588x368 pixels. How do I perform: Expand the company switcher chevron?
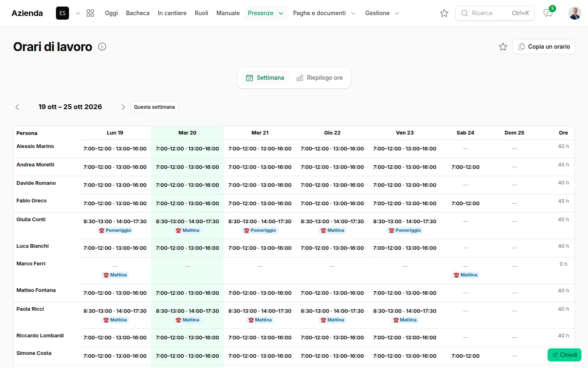[78, 13]
